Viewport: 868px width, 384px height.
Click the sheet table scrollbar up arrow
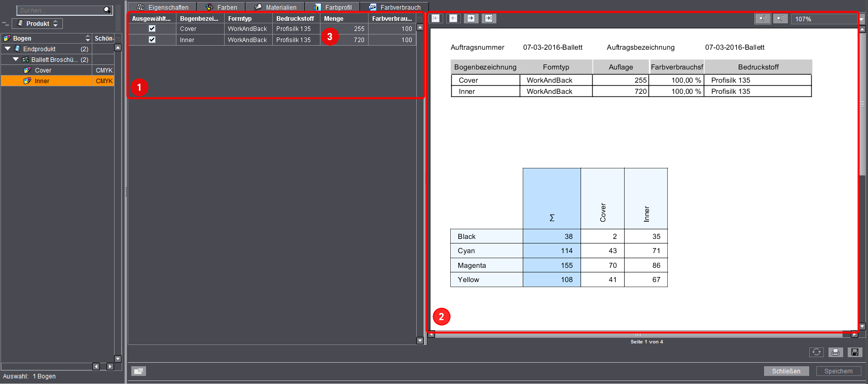(420, 27)
